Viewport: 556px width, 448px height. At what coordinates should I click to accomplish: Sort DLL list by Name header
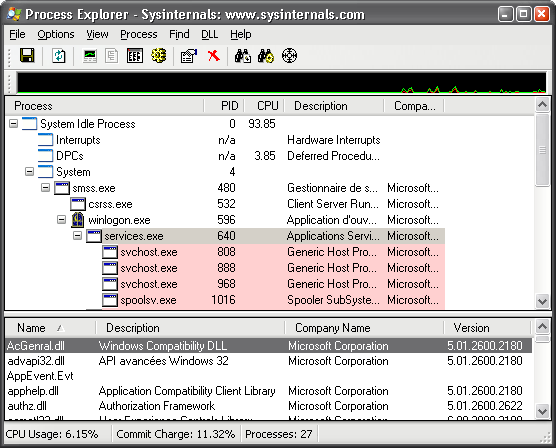[x=50, y=328]
